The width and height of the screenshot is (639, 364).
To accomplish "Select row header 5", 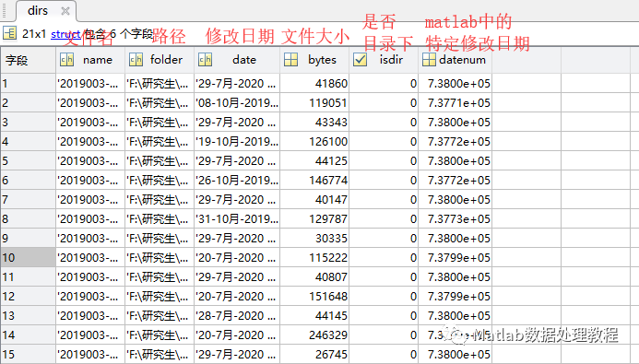I will 28,161.
